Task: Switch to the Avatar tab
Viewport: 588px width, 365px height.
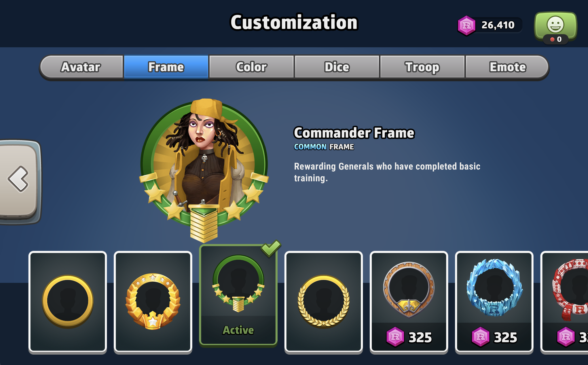Action: [81, 67]
